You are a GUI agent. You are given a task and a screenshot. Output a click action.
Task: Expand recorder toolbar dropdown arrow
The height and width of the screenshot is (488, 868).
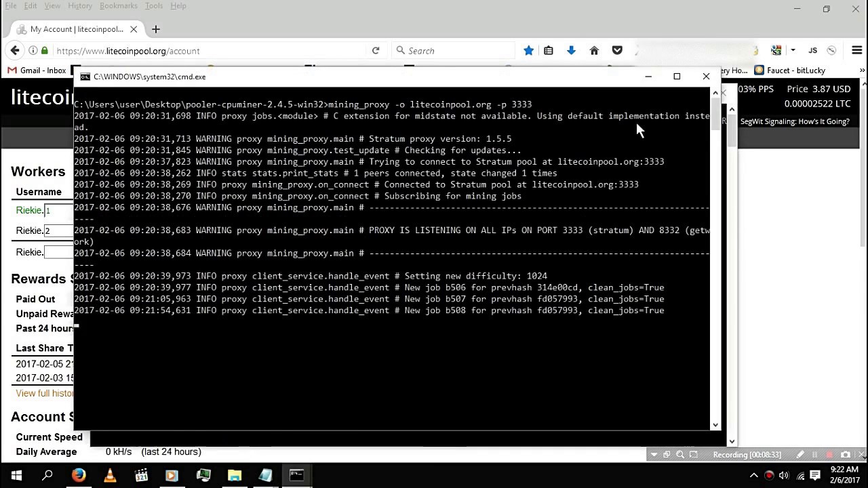654,455
